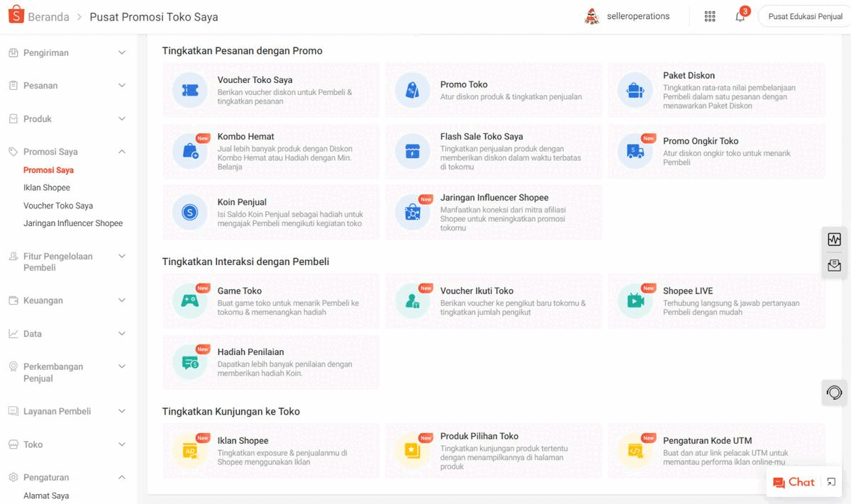Collapse the Promosi Saya sidebar section
This screenshot has width=851, height=504.
[121, 152]
